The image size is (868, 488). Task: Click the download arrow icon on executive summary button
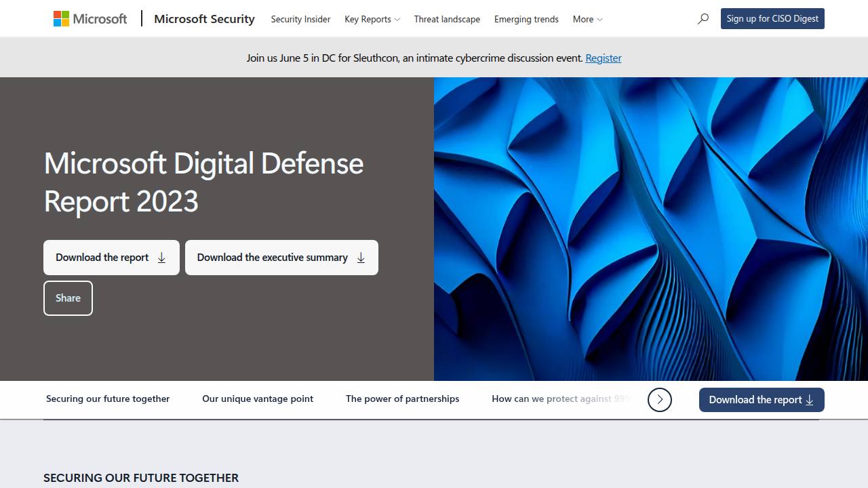click(361, 258)
